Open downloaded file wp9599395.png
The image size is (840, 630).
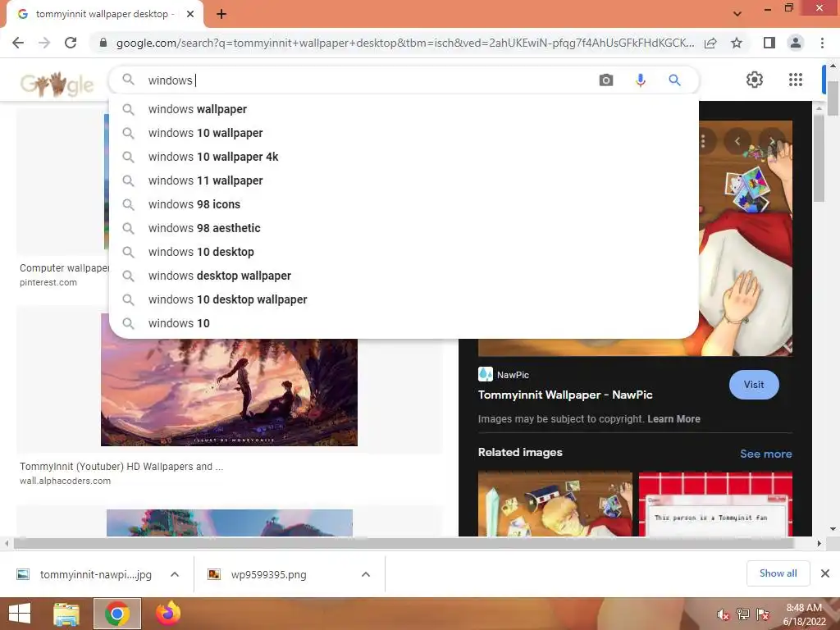[257, 575]
